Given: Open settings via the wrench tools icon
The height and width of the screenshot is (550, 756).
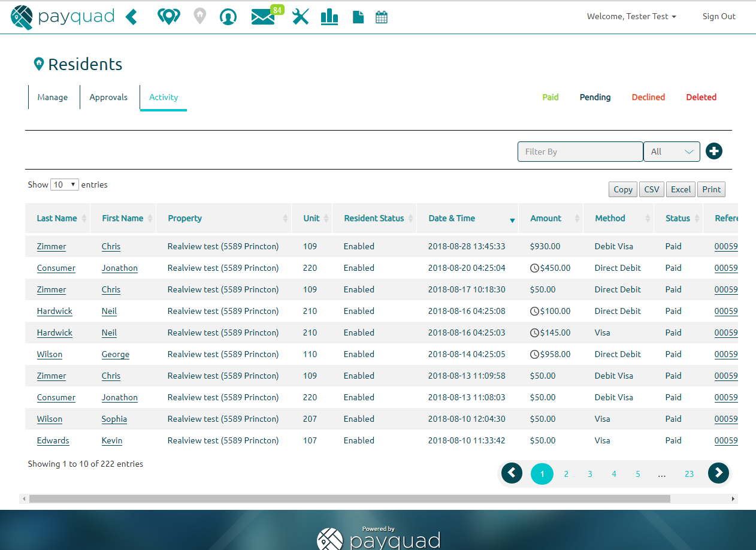Looking at the screenshot, I should [300, 16].
